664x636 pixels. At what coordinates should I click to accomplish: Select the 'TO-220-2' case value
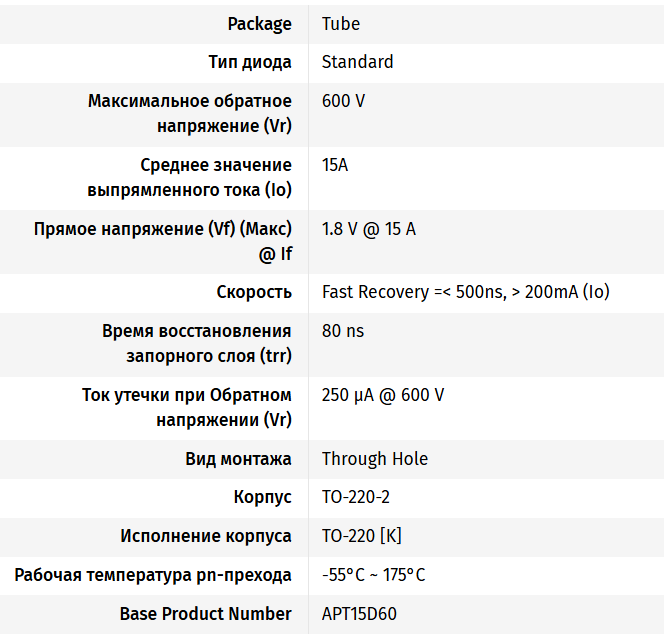[x=356, y=497]
